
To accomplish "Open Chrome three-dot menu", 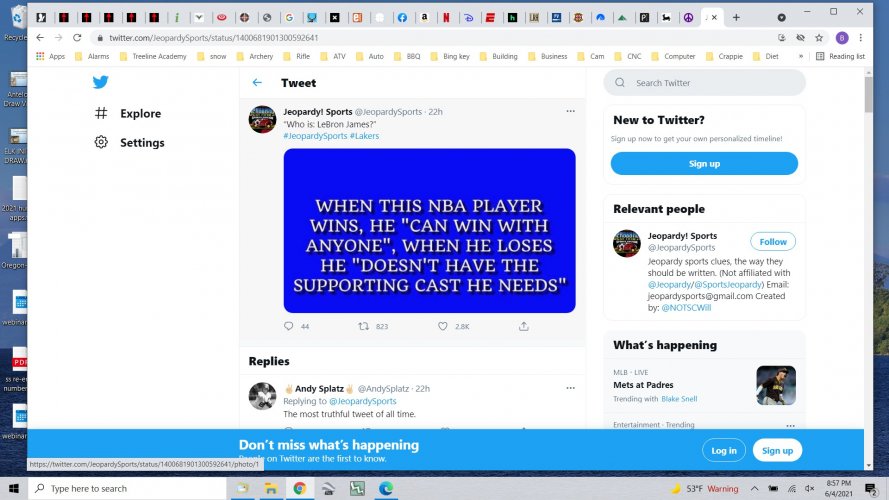I will click(x=861, y=38).
